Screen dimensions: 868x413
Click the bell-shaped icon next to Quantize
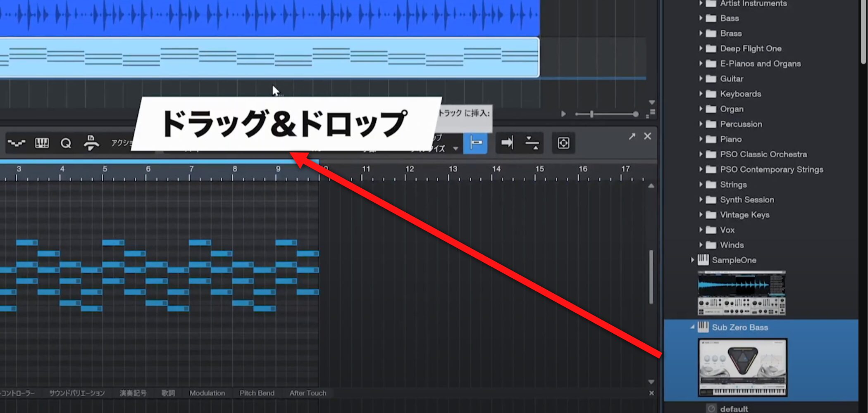(x=91, y=143)
